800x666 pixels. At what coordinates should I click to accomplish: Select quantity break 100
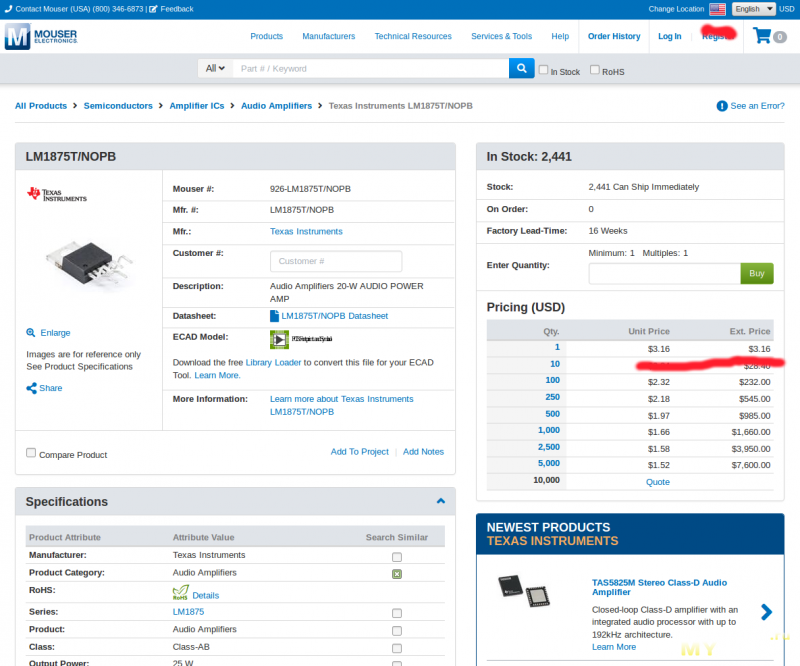pos(553,380)
